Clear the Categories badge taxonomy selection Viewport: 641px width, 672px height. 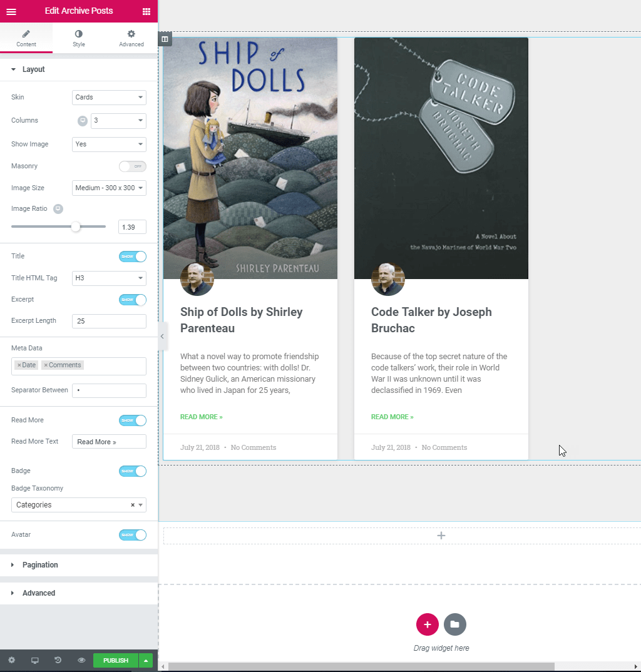133,505
